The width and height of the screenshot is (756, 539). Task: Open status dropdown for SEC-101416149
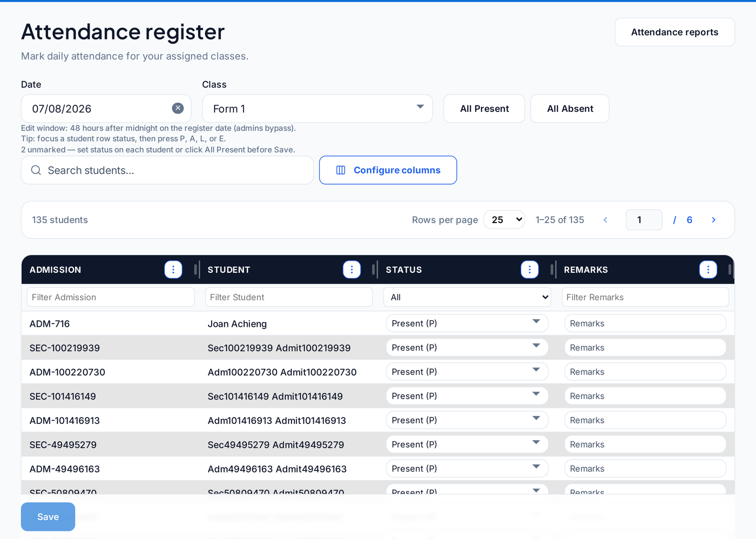(467, 396)
